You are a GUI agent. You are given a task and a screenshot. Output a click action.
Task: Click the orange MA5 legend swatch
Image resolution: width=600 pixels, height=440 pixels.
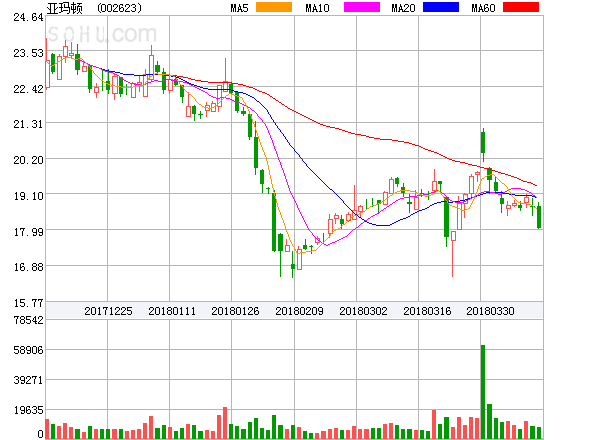(x=274, y=7)
